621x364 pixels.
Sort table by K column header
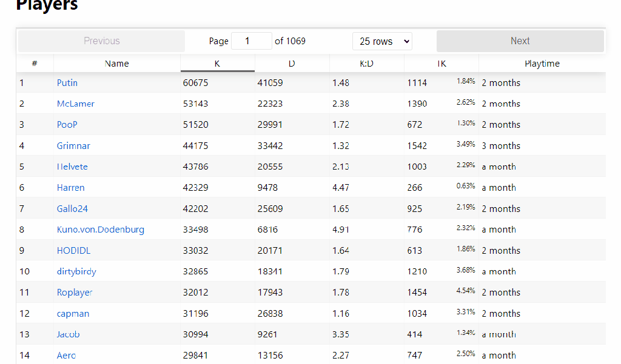[x=217, y=64]
